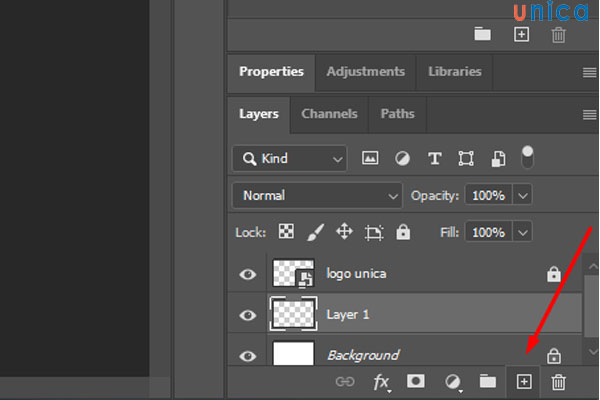The image size is (600, 400).
Task: Delete layer with Layers panel trash icon
Action: [558, 382]
